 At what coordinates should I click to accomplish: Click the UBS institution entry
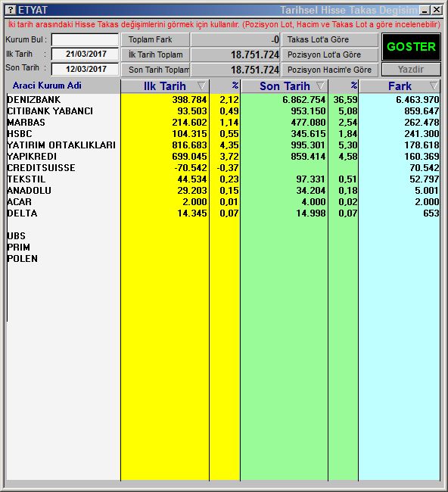tap(17, 235)
